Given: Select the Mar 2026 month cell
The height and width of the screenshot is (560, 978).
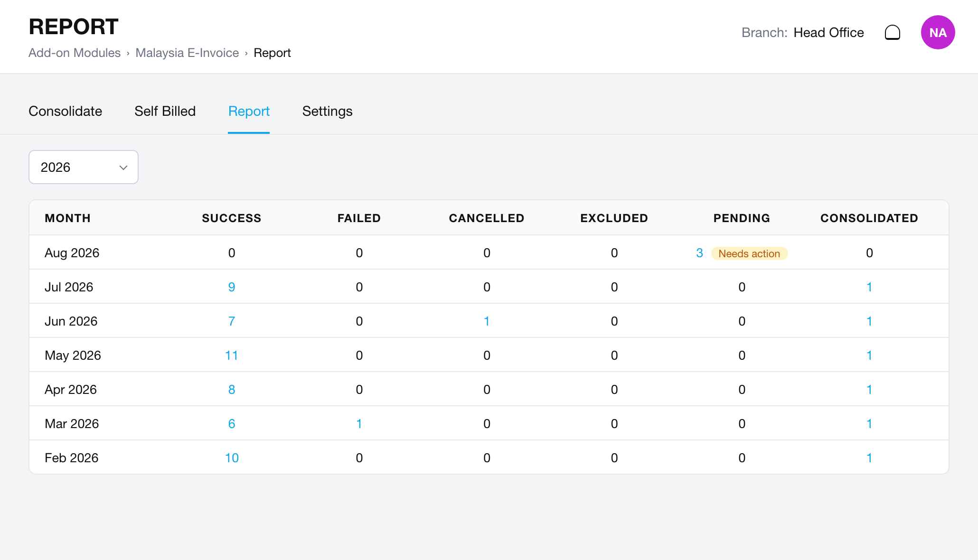Looking at the screenshot, I should 72,424.
